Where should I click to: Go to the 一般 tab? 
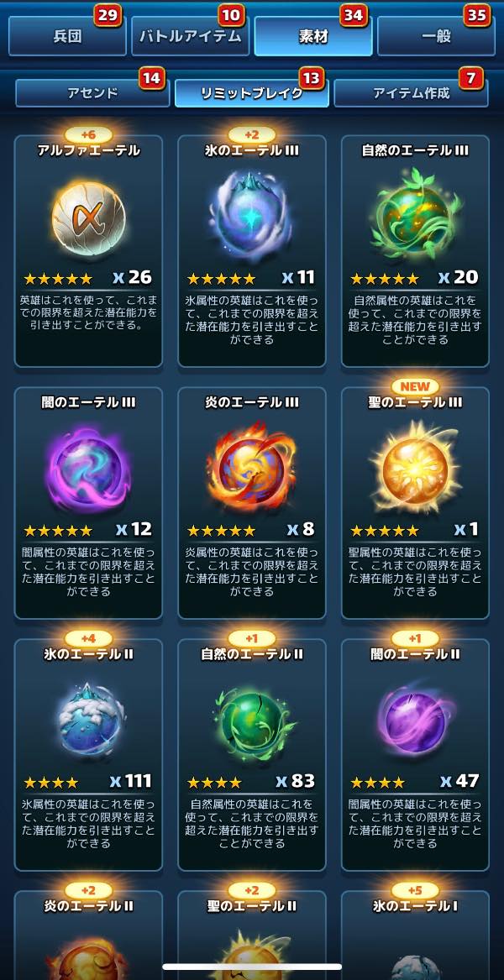point(436,35)
